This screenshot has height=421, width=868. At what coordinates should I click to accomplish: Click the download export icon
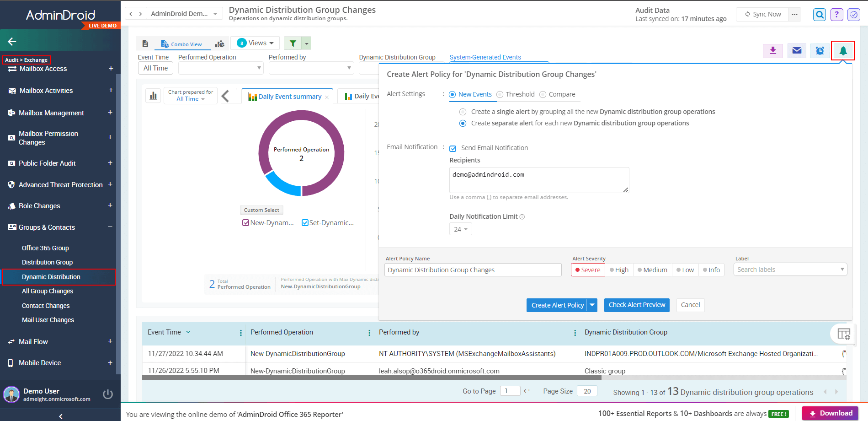772,51
